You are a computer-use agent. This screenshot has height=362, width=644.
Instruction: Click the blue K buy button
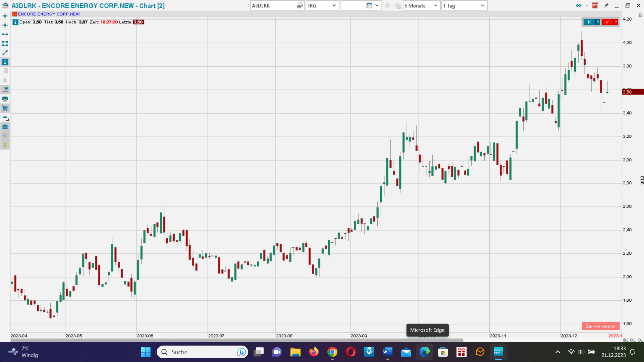point(589,22)
